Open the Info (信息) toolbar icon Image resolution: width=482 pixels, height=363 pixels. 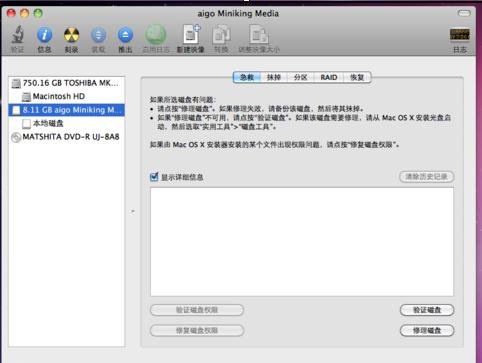point(44,35)
